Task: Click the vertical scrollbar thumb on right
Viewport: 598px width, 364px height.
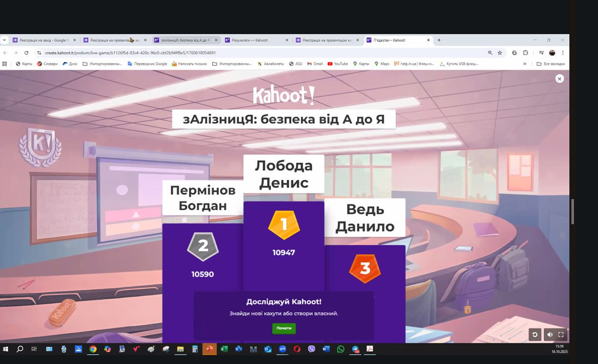Action: click(572, 211)
